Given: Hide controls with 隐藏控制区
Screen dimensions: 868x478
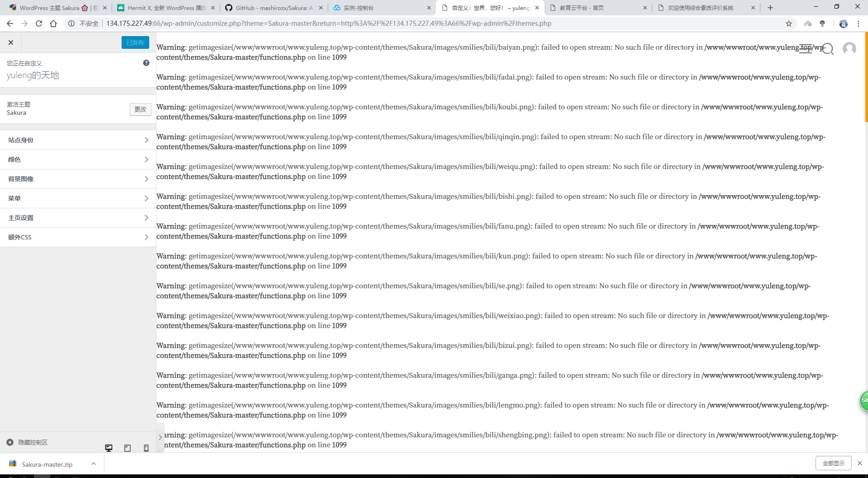Looking at the screenshot, I should coord(27,442).
